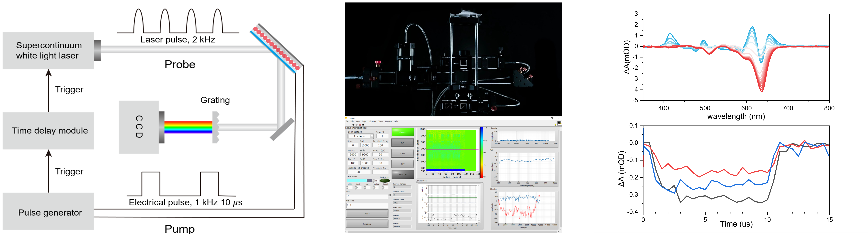Open the Help menu
The height and width of the screenshot is (234, 868).
[x=396, y=121]
